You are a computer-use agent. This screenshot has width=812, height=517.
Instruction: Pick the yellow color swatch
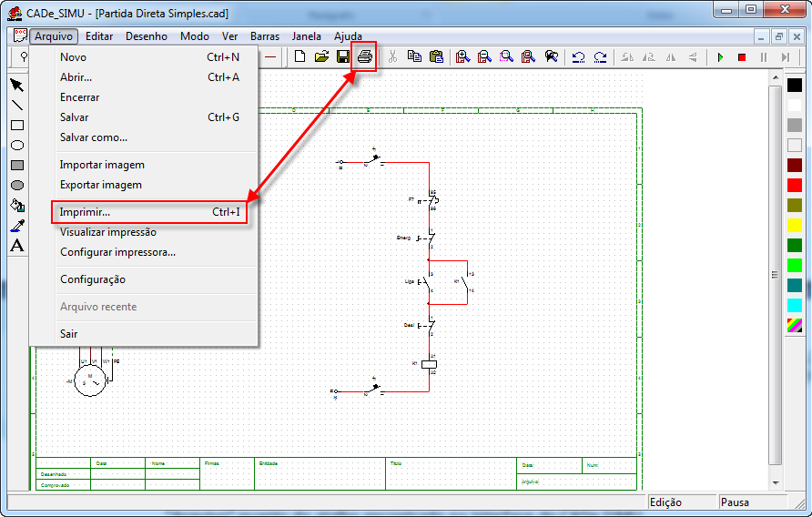pos(795,225)
